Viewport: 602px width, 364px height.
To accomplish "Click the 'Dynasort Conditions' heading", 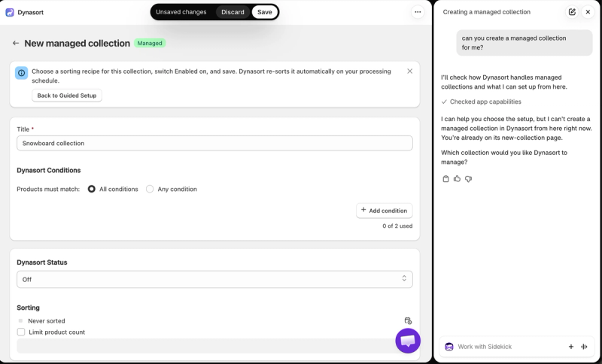I will (49, 170).
